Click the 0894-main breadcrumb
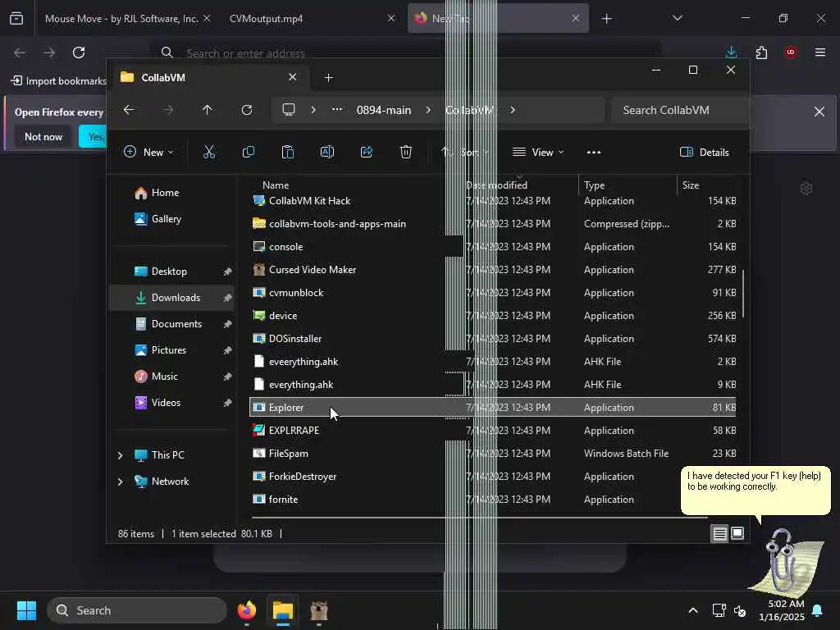 (x=384, y=110)
